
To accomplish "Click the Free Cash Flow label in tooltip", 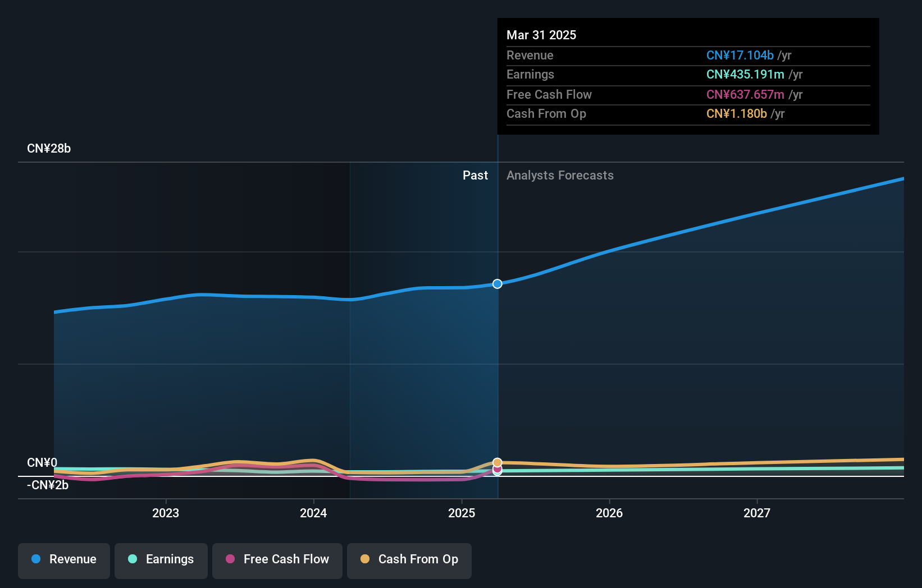I will tap(549, 95).
